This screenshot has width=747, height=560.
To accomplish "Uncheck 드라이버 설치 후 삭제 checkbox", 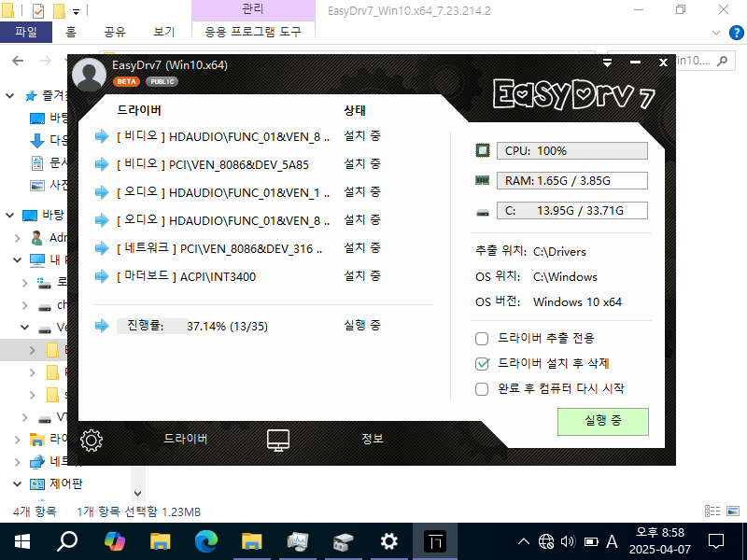I will (482, 364).
